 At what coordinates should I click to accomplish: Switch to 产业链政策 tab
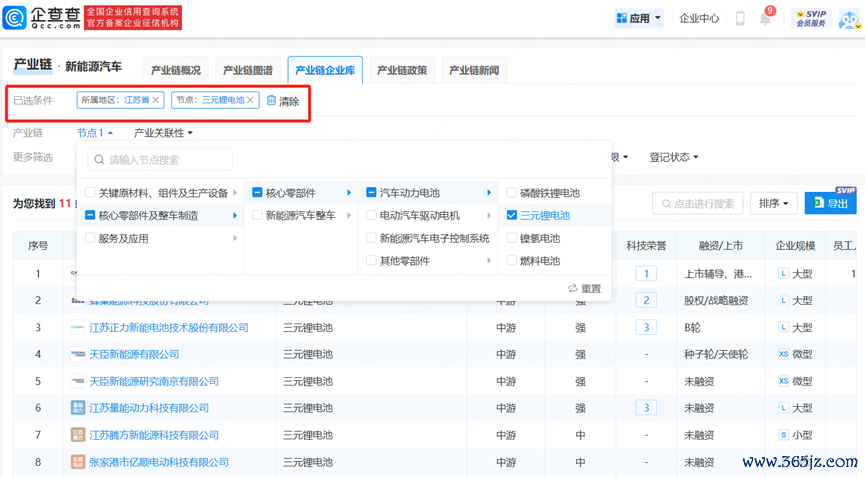[402, 70]
